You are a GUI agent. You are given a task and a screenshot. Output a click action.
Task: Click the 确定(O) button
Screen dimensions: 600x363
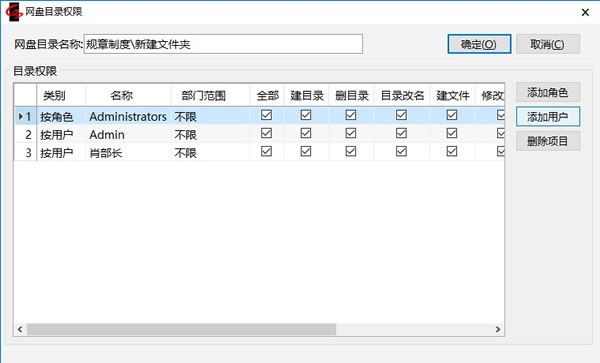479,44
